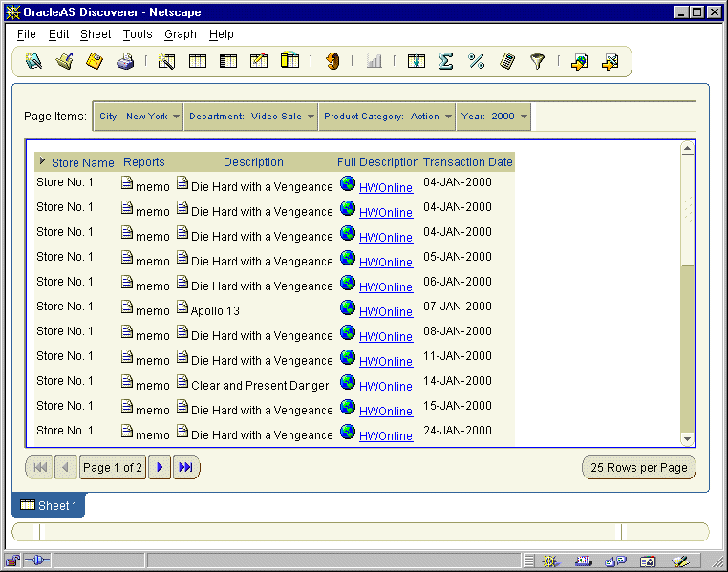
Task: Select the 15-JAN-2000 date cell
Action: tap(458, 406)
